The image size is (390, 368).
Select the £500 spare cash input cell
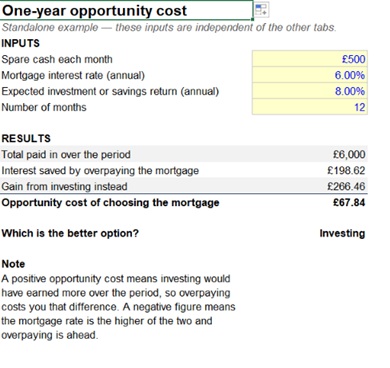pyautogui.click(x=310, y=59)
